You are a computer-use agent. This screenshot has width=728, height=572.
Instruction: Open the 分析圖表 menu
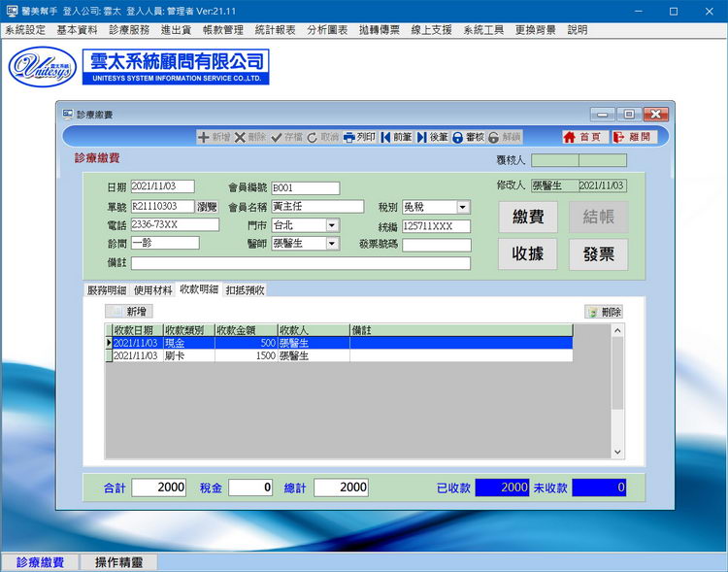pyautogui.click(x=327, y=30)
